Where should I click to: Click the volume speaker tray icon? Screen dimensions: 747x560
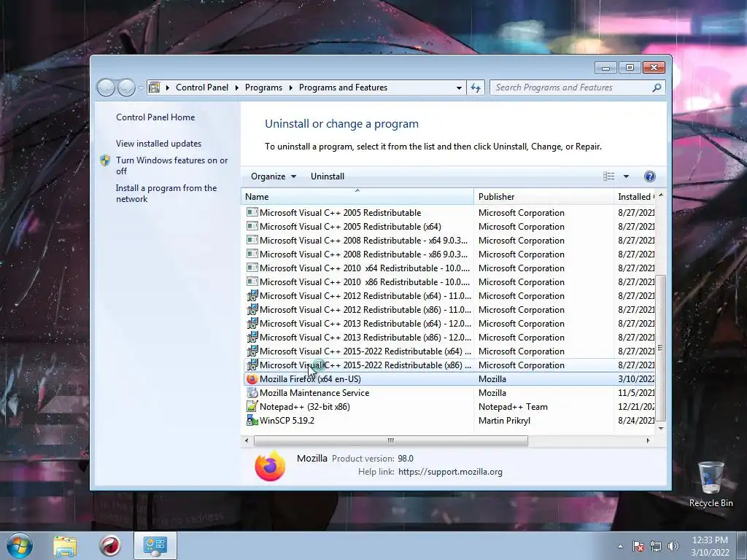(673, 546)
